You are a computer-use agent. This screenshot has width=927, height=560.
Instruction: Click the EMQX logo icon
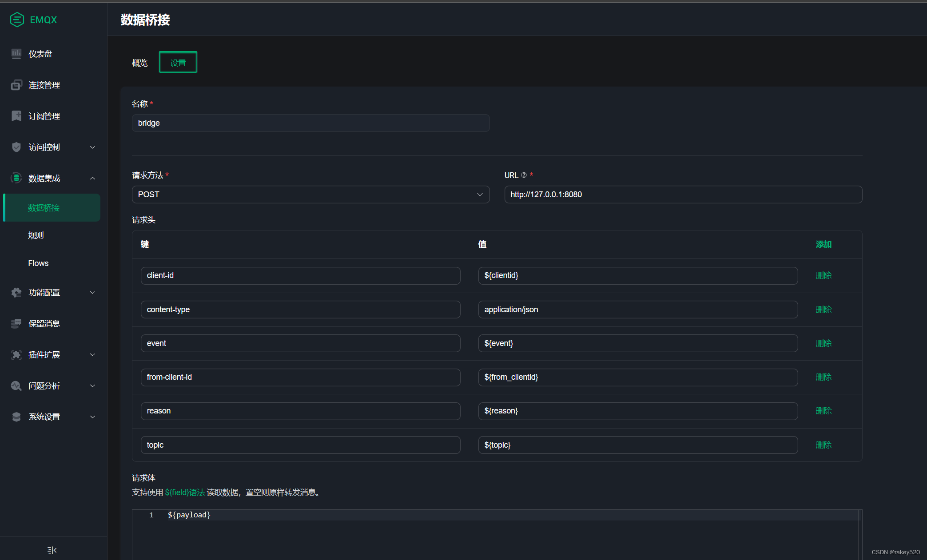tap(17, 20)
